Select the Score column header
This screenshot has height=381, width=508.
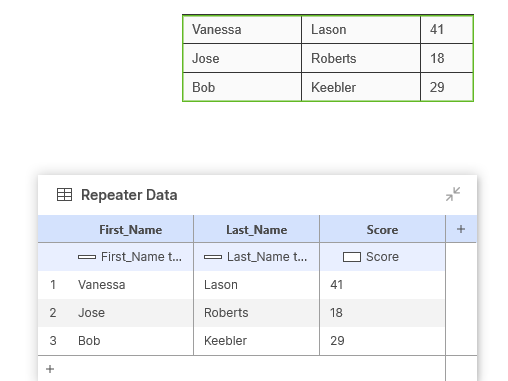point(382,230)
